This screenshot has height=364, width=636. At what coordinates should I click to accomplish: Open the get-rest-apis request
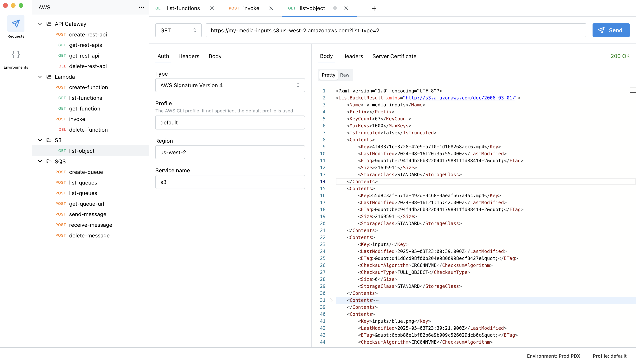(x=91, y=45)
